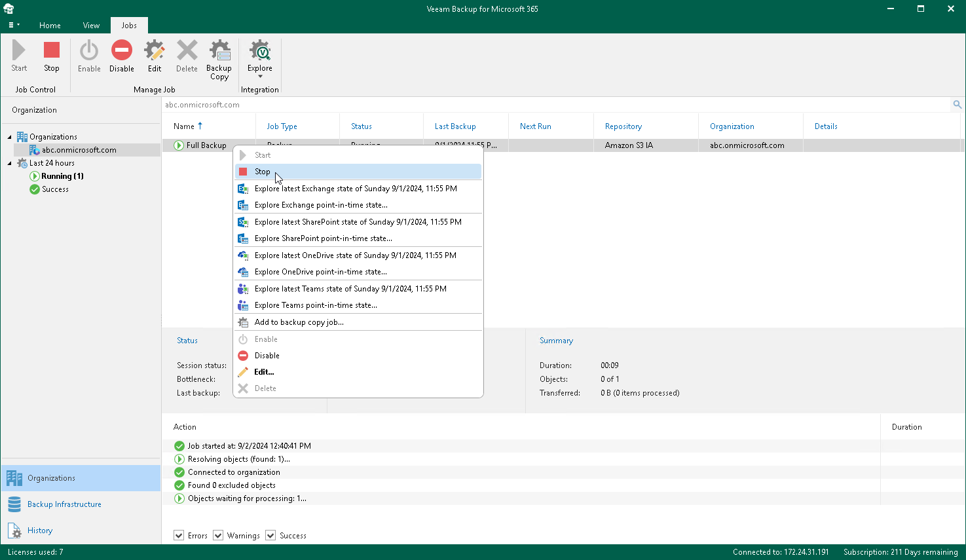Click the Delete icon in the ribbon
Viewport: 966px width, 560px height.
[x=187, y=50]
